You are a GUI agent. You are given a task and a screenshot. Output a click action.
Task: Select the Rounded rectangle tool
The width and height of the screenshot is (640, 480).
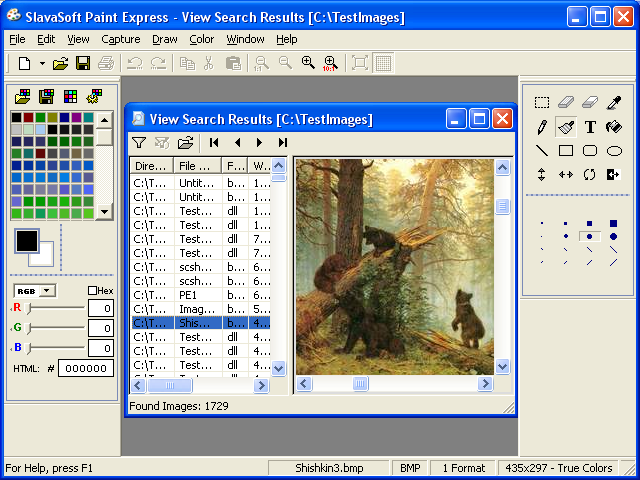click(x=590, y=151)
